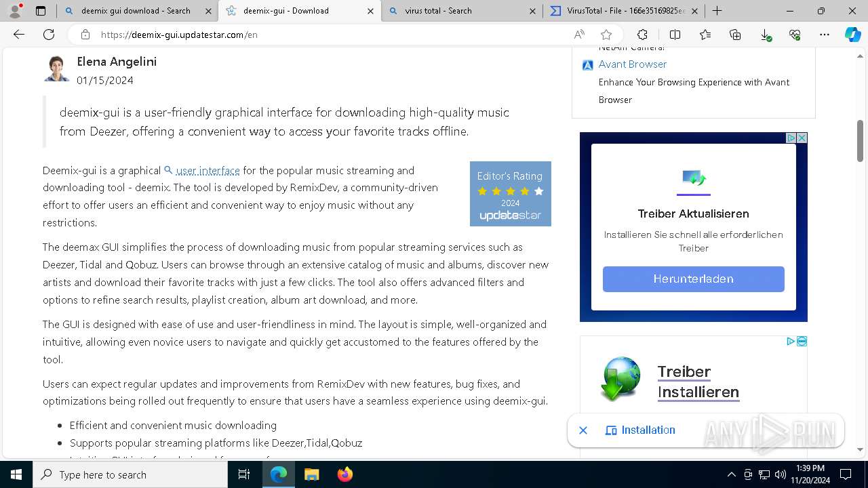This screenshot has width=868, height=488.
Task: Click the Editor's Rating badge
Action: point(511,194)
